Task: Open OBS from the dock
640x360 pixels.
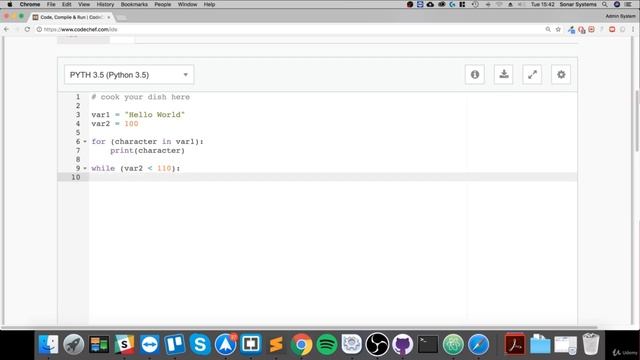Action: pyautogui.click(x=377, y=344)
